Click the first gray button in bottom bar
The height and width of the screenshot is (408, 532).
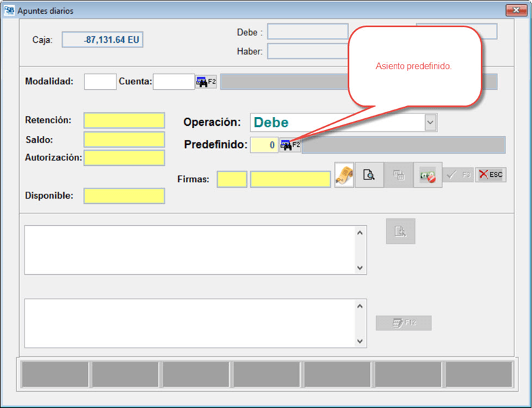coord(55,374)
